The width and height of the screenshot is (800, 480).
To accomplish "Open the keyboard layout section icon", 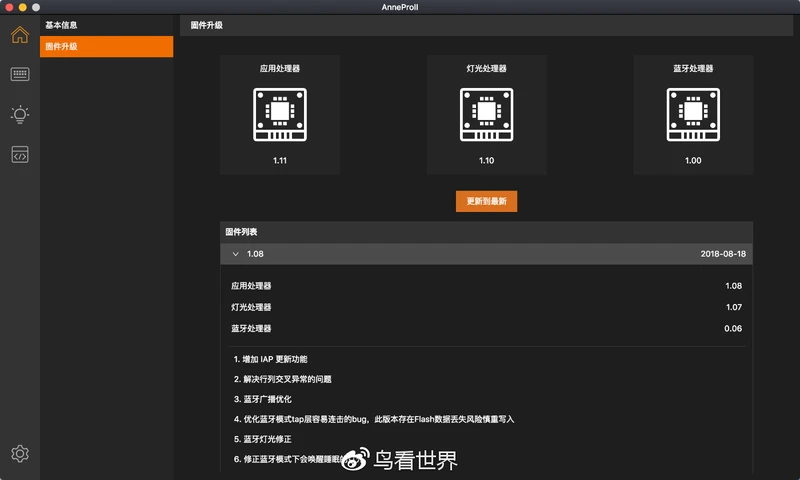I will (x=20, y=74).
